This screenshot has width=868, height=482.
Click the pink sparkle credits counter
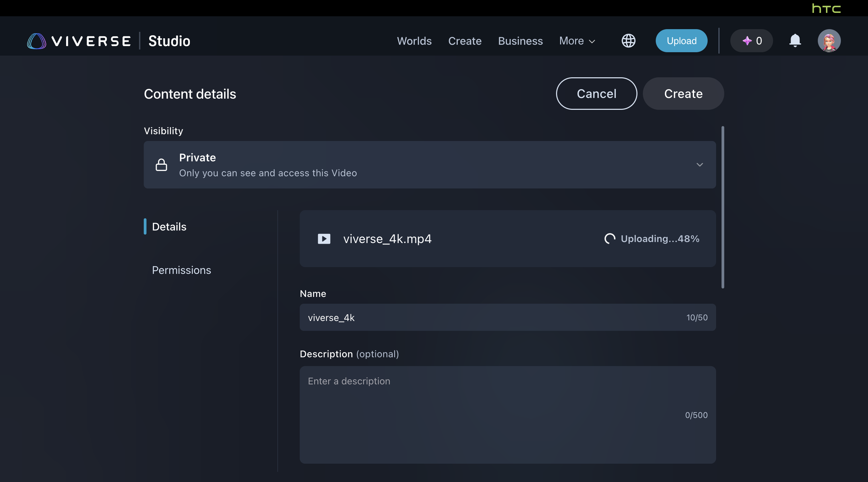coord(751,41)
